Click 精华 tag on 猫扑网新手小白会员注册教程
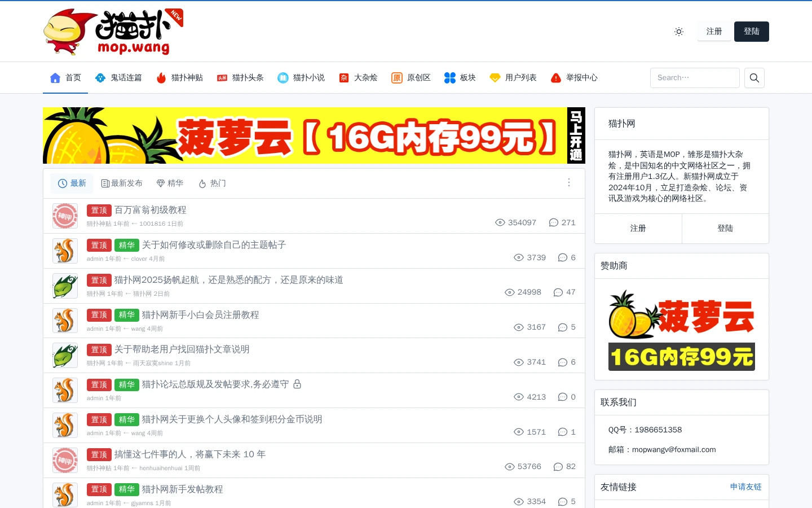This screenshot has height=508, width=812. pos(126,315)
